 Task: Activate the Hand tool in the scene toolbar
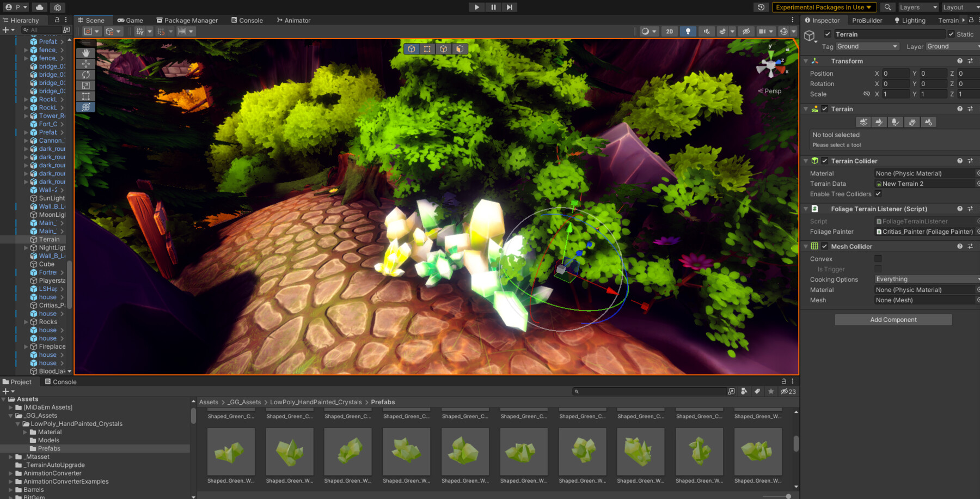click(86, 53)
